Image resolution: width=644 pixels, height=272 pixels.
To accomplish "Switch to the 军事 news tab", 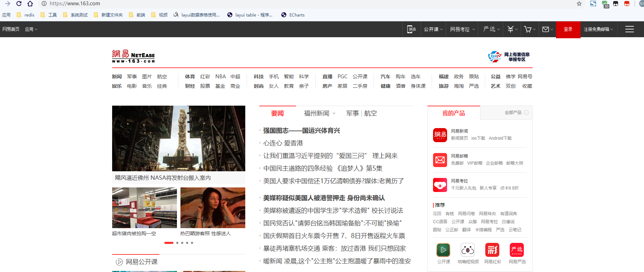I will pos(352,113).
